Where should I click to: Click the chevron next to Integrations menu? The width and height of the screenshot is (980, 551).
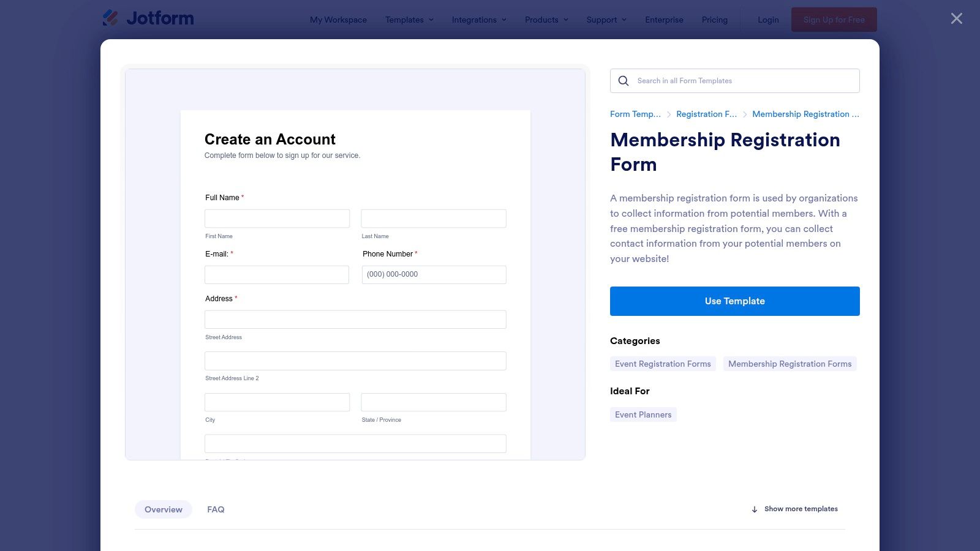(x=503, y=20)
